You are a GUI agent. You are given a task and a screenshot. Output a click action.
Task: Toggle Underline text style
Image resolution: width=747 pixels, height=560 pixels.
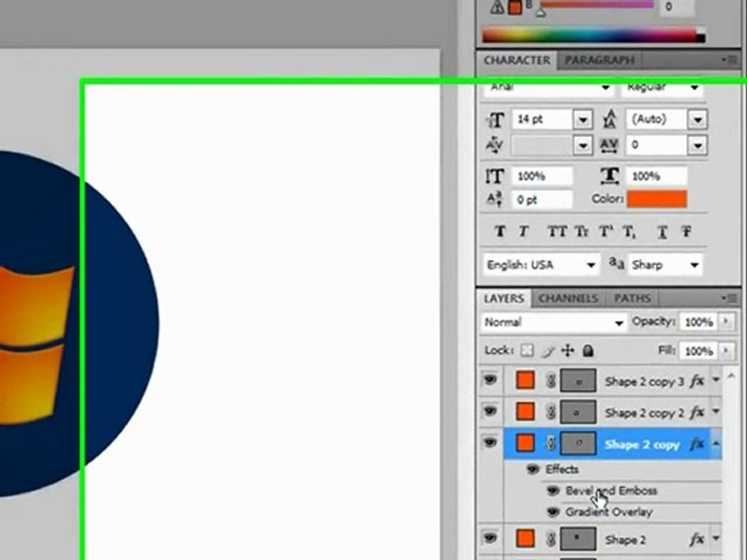(662, 232)
